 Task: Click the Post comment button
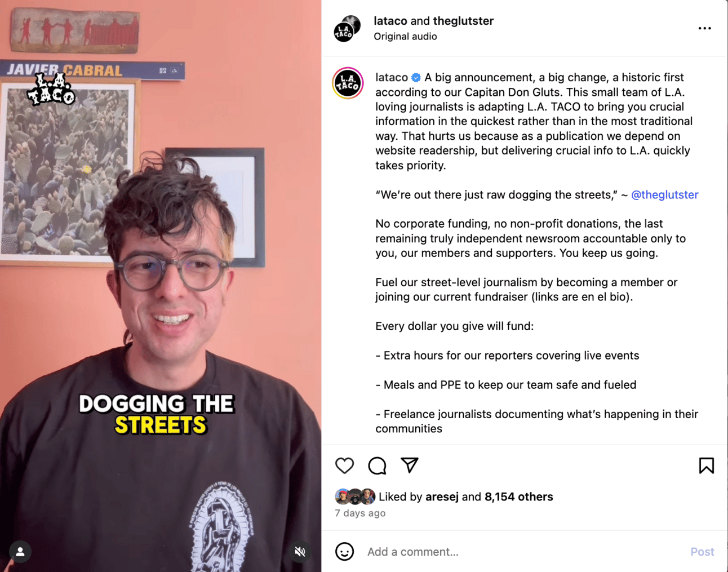tap(702, 552)
